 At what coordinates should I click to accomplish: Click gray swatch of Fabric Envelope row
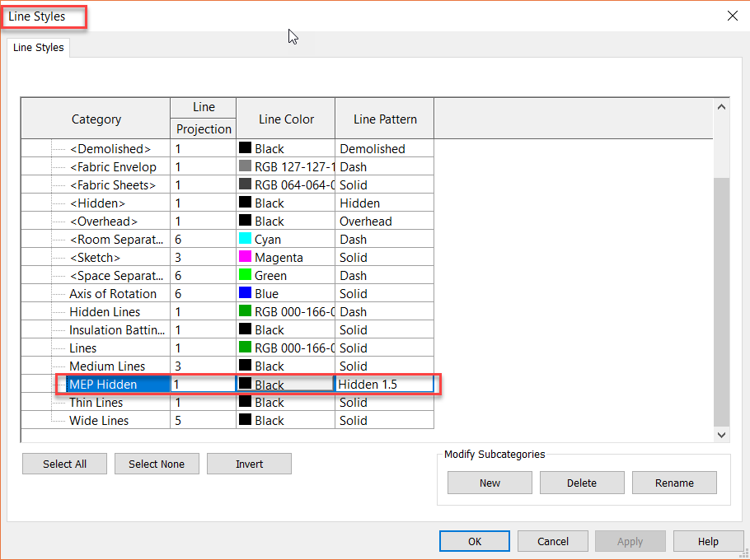point(245,166)
